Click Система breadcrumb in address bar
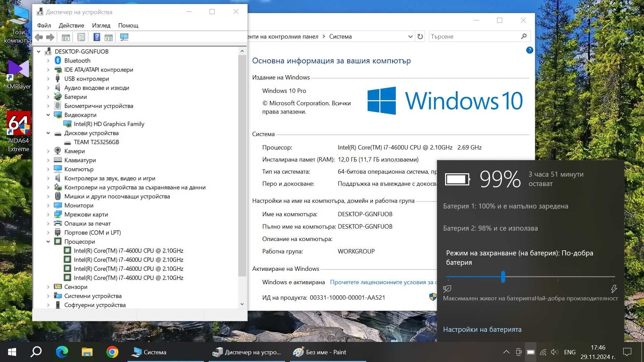644x362 pixels. 340,37
